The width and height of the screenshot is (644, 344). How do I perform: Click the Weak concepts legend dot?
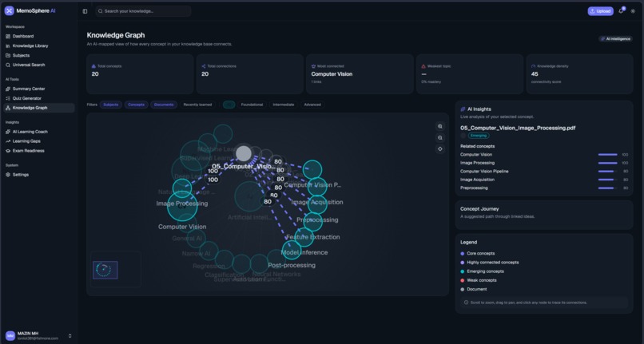coord(463,280)
